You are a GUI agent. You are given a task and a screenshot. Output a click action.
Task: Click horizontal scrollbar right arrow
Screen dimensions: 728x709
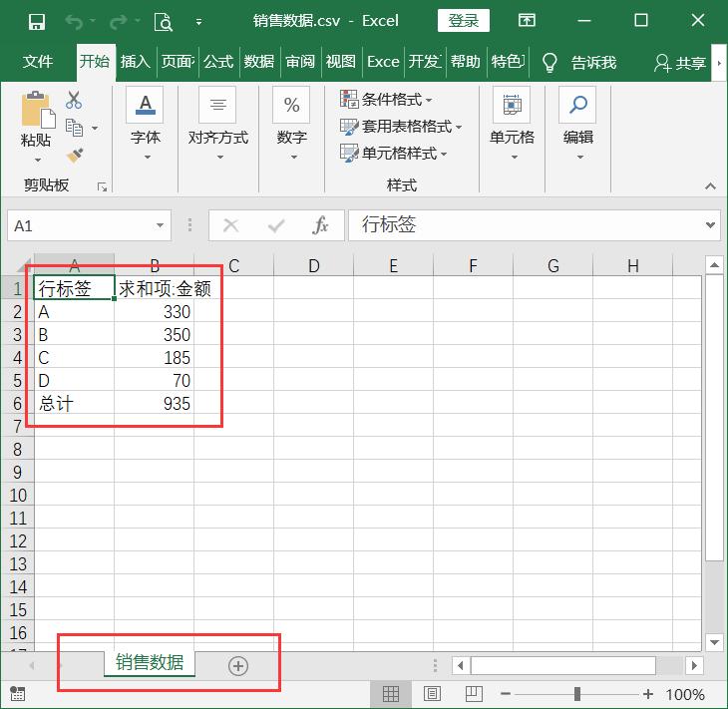[694, 666]
